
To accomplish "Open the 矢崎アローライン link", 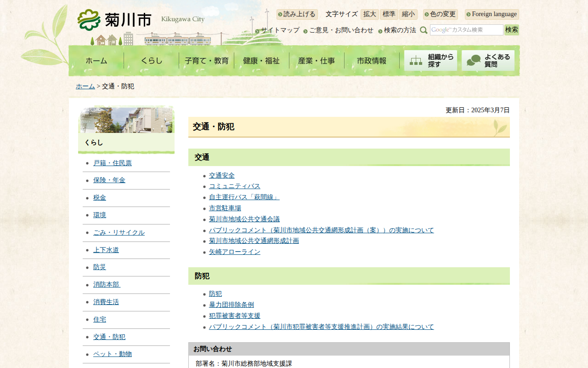I will [x=235, y=252].
